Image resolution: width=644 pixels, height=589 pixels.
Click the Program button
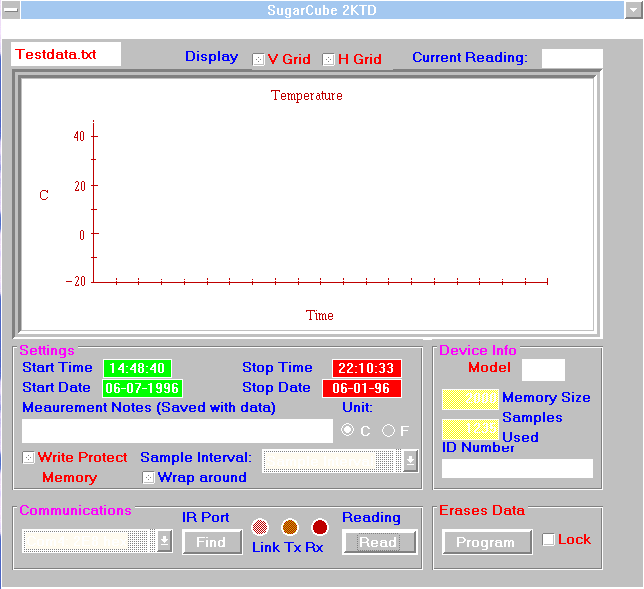coord(487,542)
